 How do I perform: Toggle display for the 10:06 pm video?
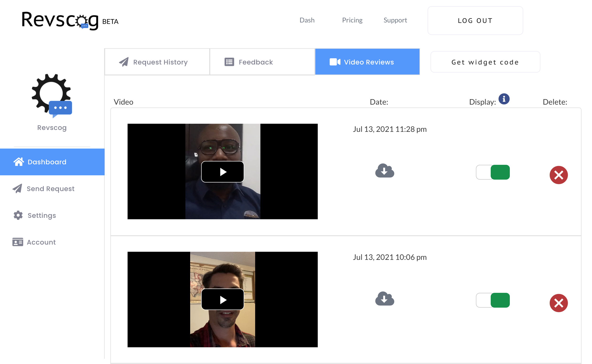click(493, 300)
